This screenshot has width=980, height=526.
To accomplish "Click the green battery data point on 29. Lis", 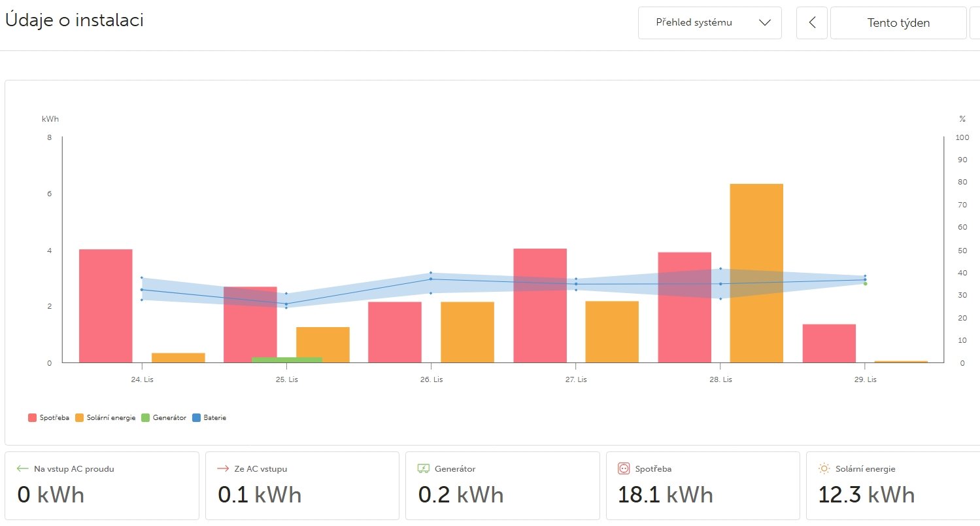I will 865,283.
